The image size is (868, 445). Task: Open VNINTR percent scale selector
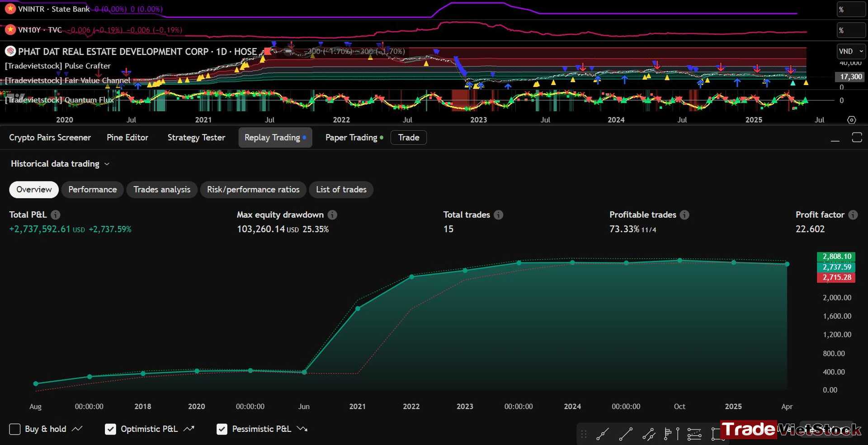click(x=851, y=9)
